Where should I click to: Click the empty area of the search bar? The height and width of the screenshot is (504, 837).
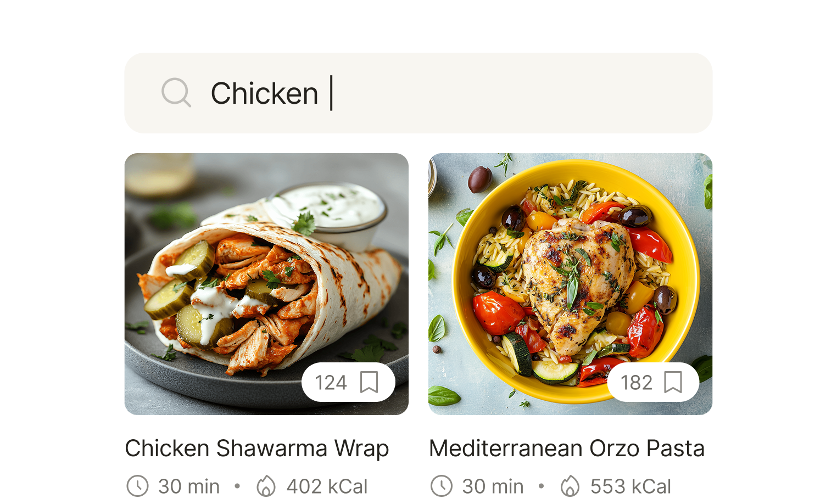pyautogui.click(x=522, y=93)
